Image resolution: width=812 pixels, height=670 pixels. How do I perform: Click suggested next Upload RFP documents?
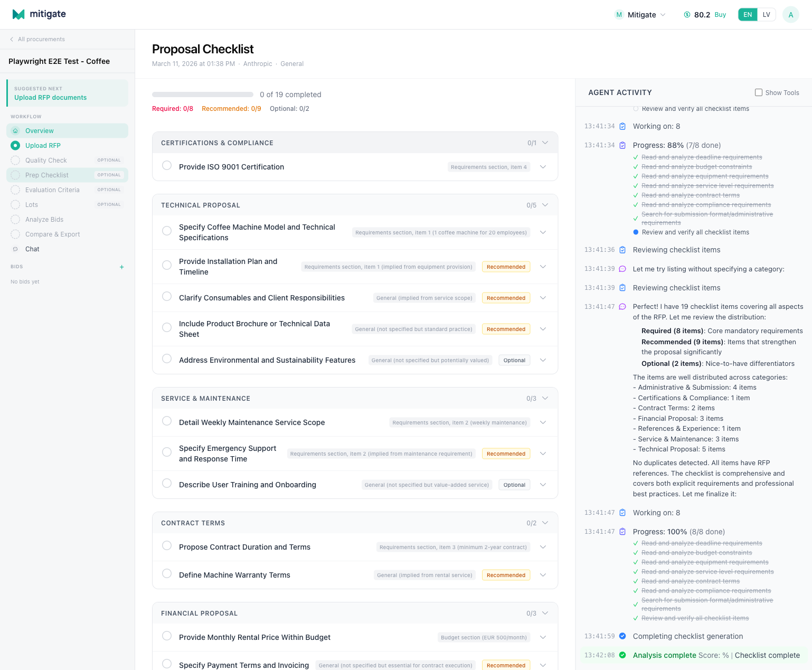(67, 93)
